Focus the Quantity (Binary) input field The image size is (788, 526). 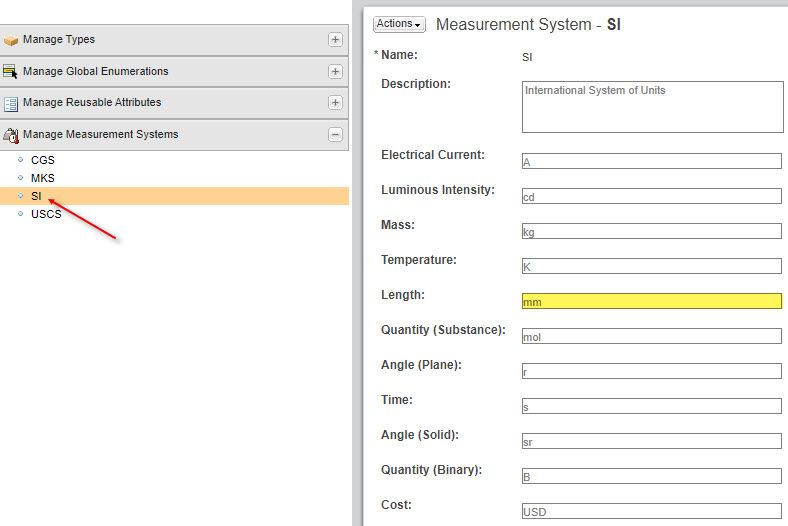pyautogui.click(x=651, y=476)
